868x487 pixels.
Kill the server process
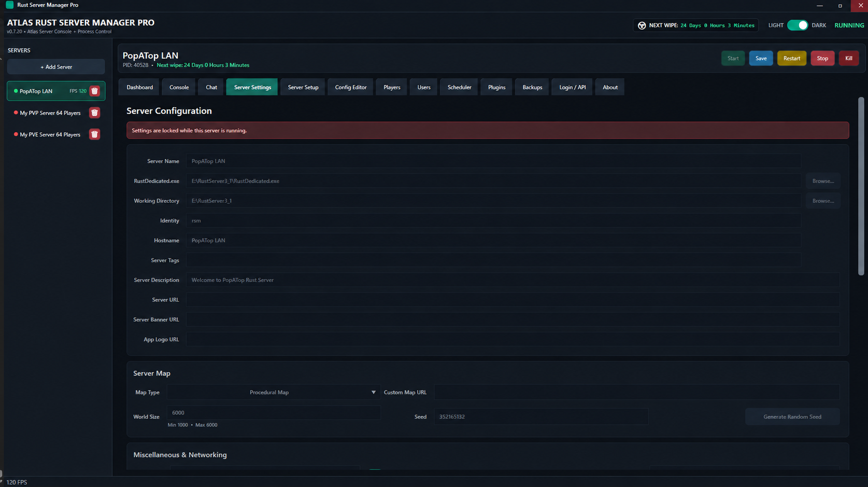[x=848, y=58]
